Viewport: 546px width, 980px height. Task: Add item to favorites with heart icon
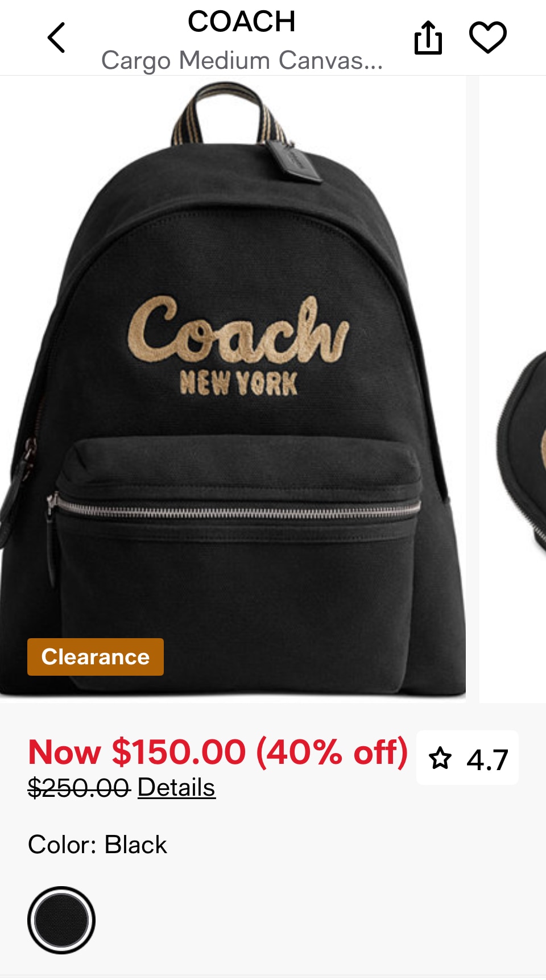coord(487,37)
